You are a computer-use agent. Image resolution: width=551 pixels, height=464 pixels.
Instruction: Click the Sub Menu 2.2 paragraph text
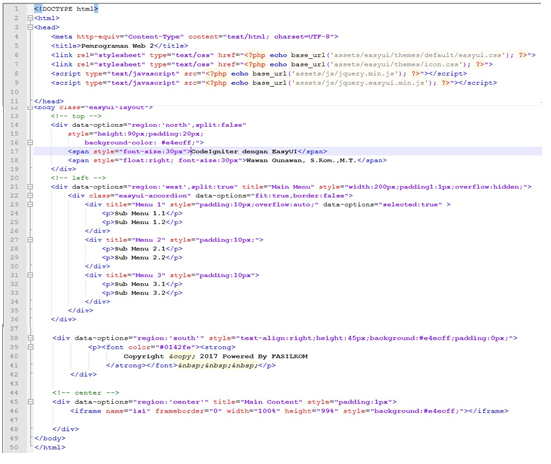[x=140, y=257]
